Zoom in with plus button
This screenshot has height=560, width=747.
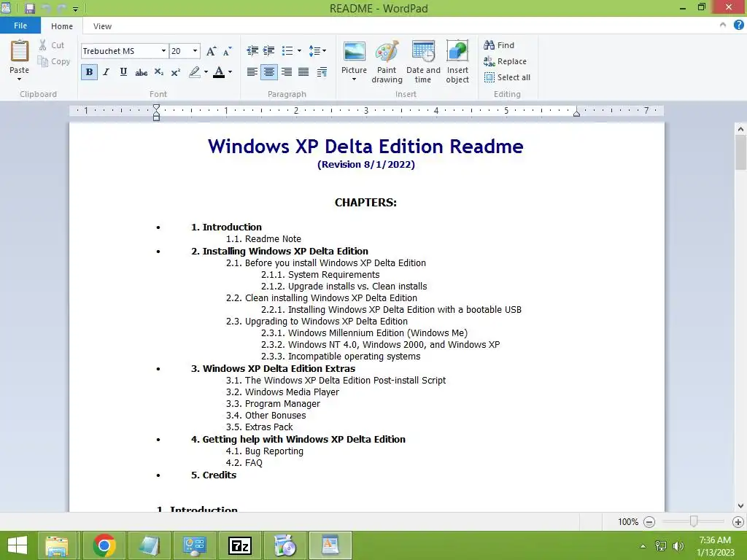(x=738, y=522)
